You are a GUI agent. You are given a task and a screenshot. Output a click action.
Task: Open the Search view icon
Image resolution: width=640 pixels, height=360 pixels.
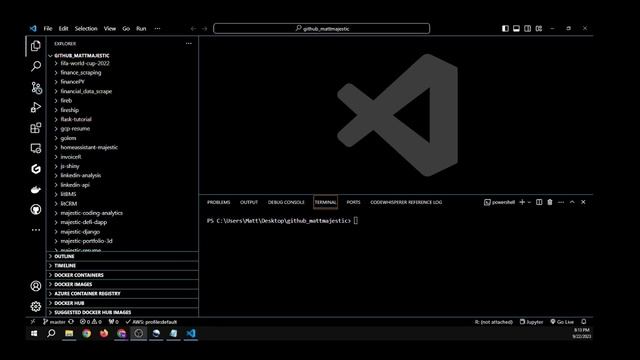tap(36, 66)
